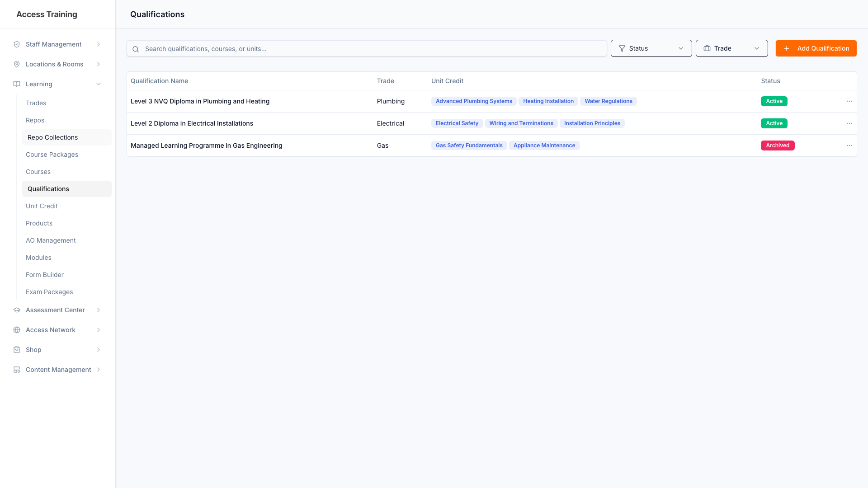Click the Electrical trade cell
This screenshot has height=488, width=868.
click(x=391, y=123)
